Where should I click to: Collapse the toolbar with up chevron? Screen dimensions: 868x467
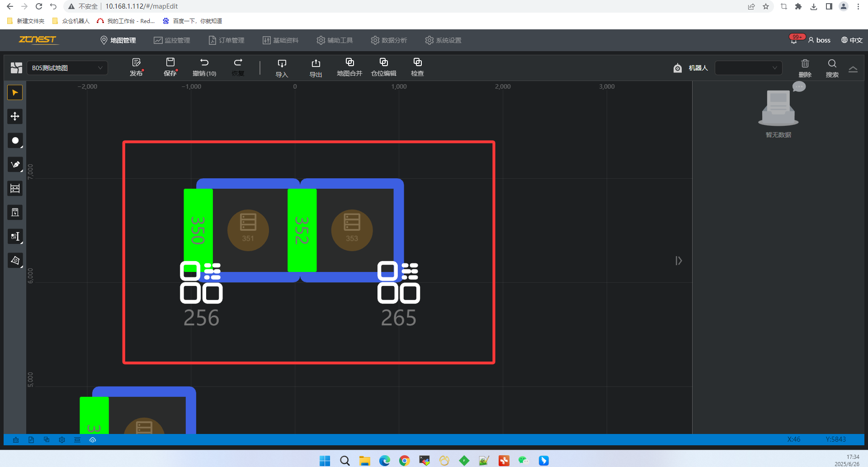[853, 69]
